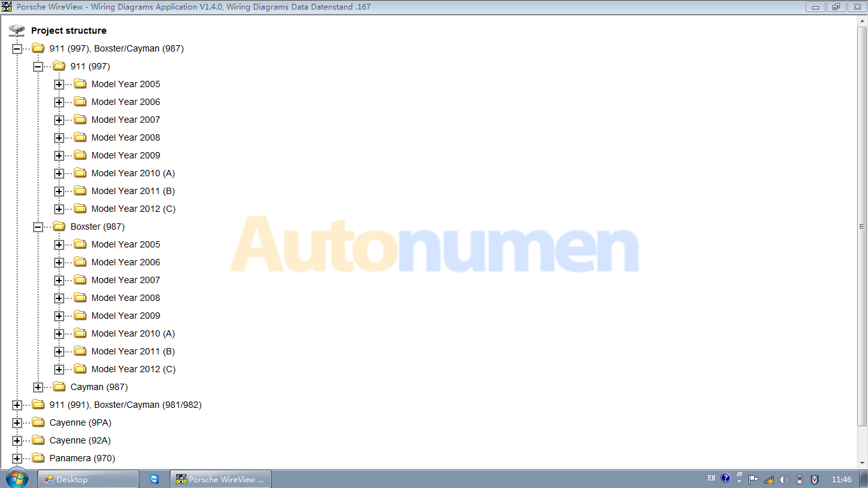Select the Cayenne (92A) label
The image size is (868, 488).
point(80,440)
